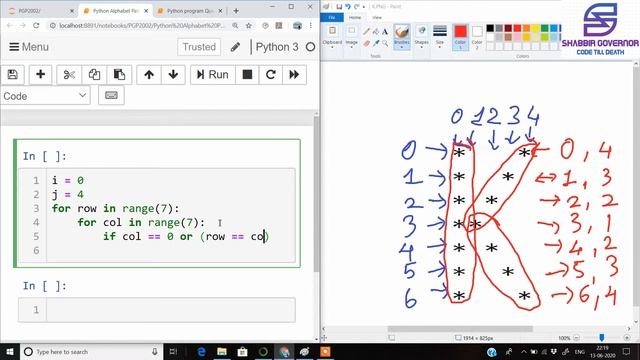Switch to Paint View ribbon tab
The height and width of the screenshot is (360, 640).
[377, 18]
